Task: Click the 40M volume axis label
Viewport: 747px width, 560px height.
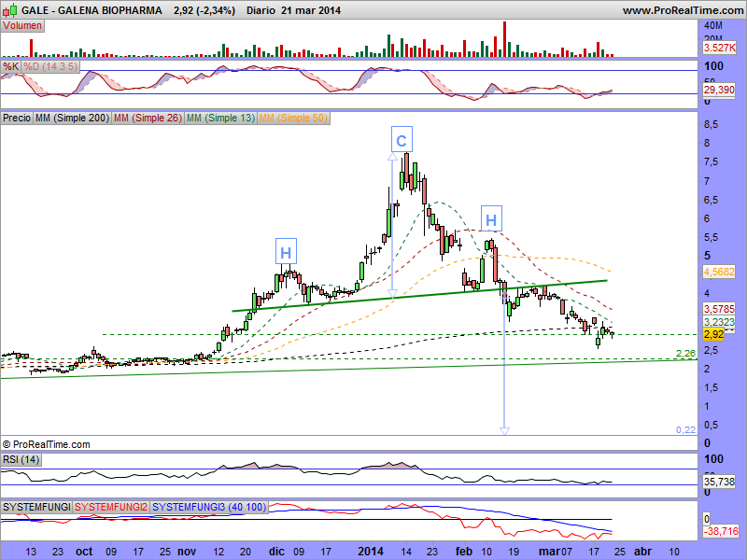Action: (713, 25)
